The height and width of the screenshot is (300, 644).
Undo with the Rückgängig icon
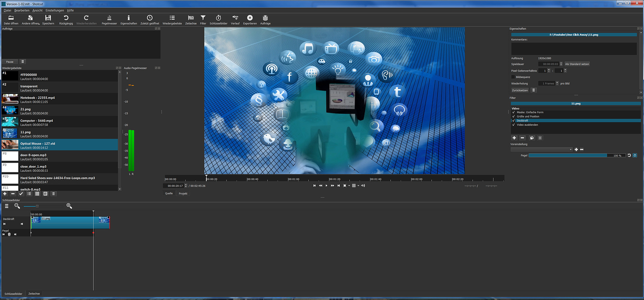[x=66, y=20]
